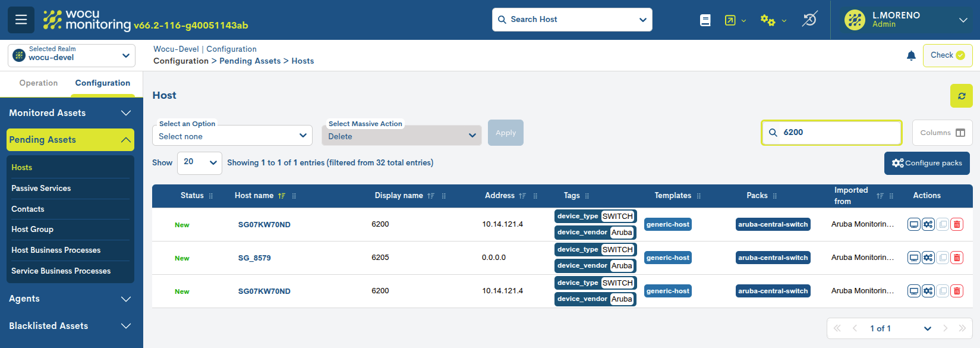Delete the SG_8579 host with trash icon

click(x=957, y=258)
